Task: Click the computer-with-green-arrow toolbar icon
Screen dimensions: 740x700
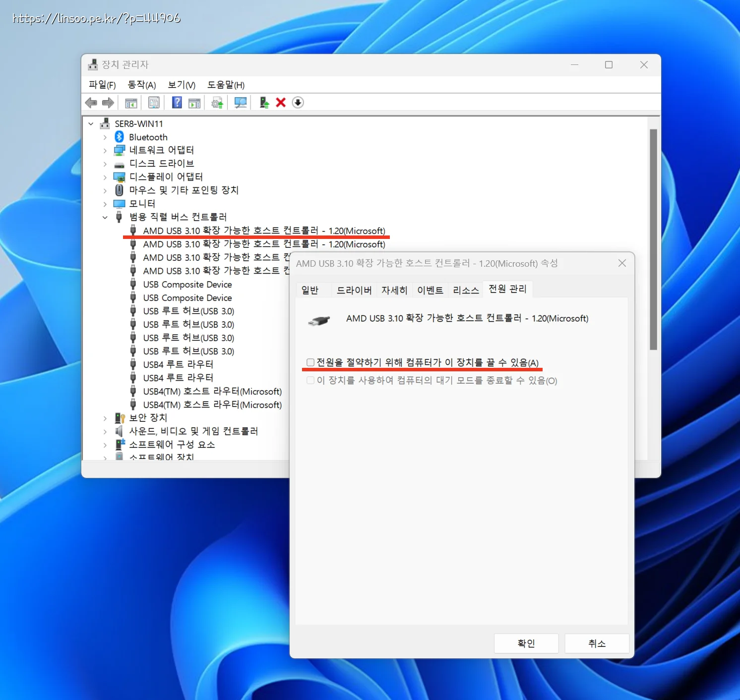Action: (x=264, y=102)
